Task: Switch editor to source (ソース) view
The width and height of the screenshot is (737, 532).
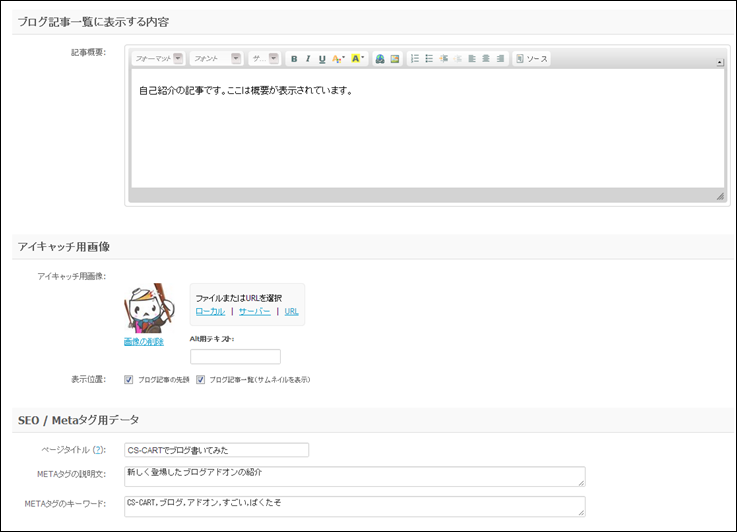Action: pyautogui.click(x=532, y=59)
